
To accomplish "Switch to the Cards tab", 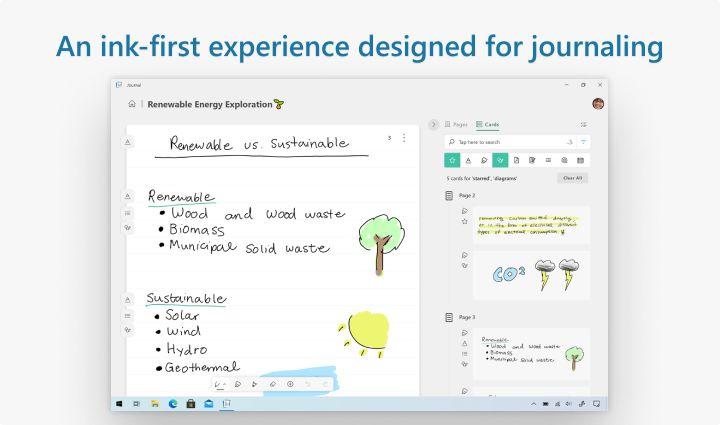I will [x=488, y=124].
